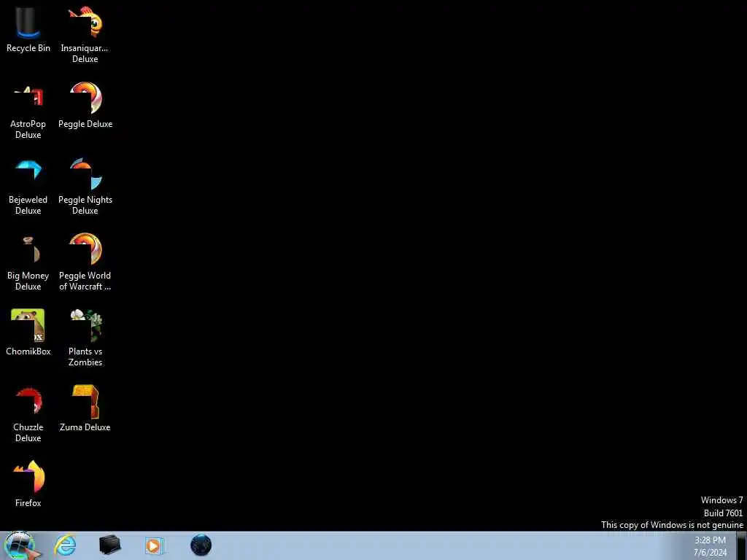Image resolution: width=747 pixels, height=560 pixels.
Task: Click the 'Big Money Deluxe' label text
Action: pyautogui.click(x=28, y=281)
